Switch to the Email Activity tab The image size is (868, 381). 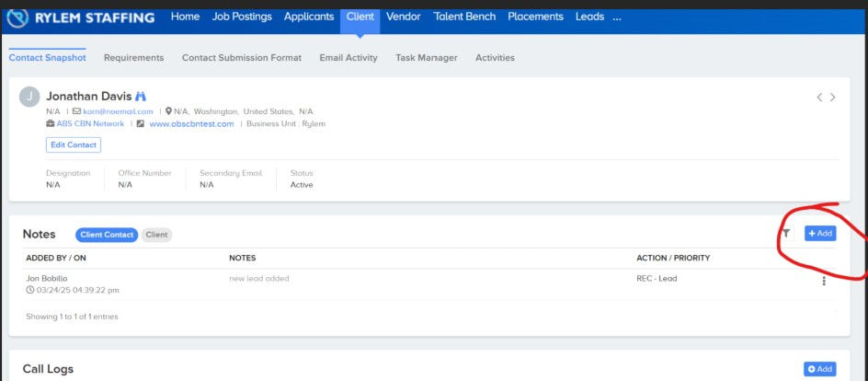coord(348,58)
